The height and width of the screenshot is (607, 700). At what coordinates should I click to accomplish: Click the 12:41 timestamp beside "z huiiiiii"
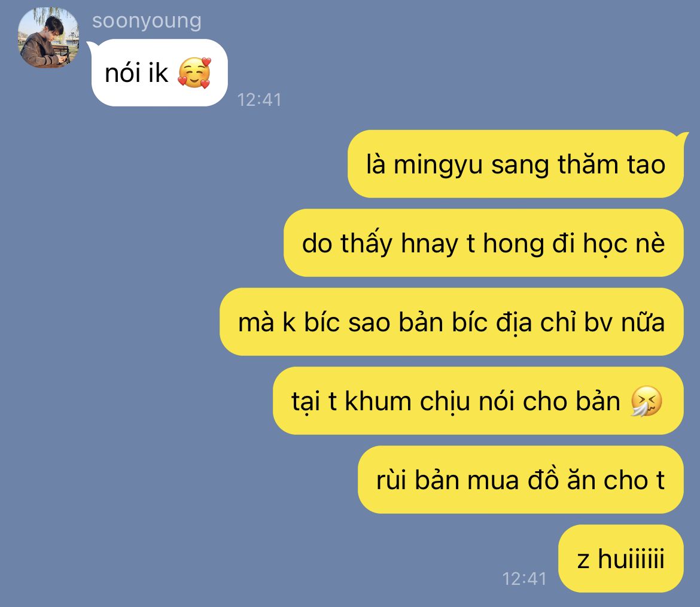pyautogui.click(x=524, y=579)
